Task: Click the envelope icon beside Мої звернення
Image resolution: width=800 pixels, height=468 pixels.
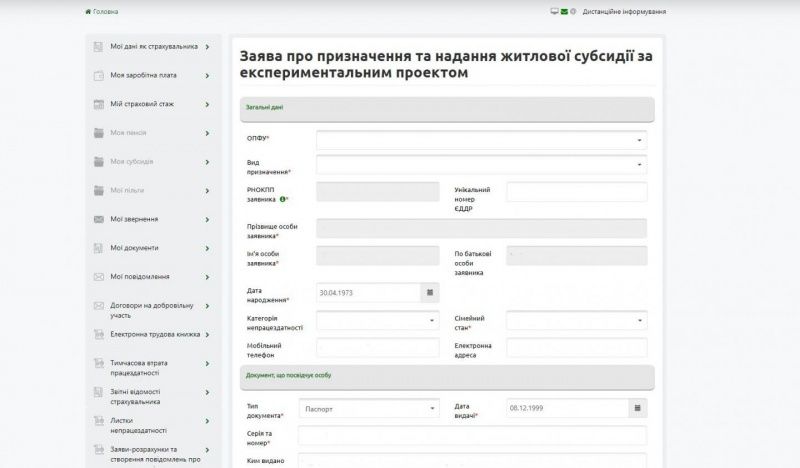Action: [99, 219]
